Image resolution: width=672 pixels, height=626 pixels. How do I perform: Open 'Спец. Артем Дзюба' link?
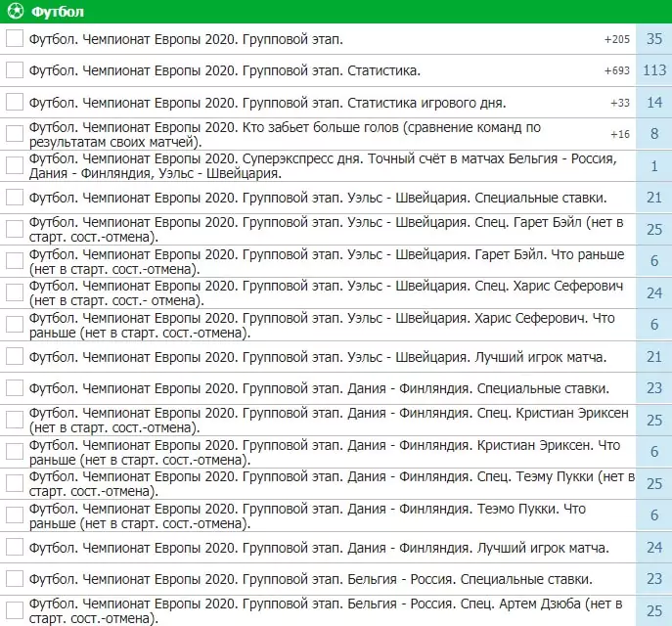point(326,611)
